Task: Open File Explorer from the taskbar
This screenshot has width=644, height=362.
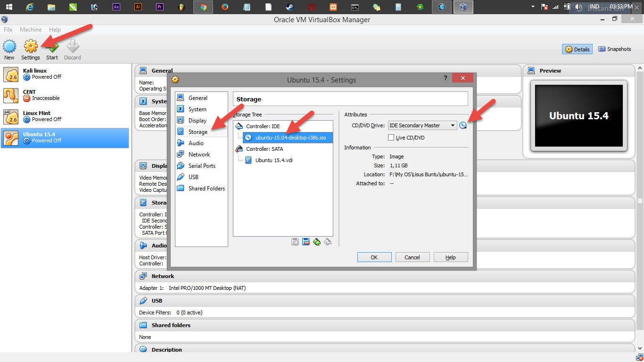Action: [51, 7]
